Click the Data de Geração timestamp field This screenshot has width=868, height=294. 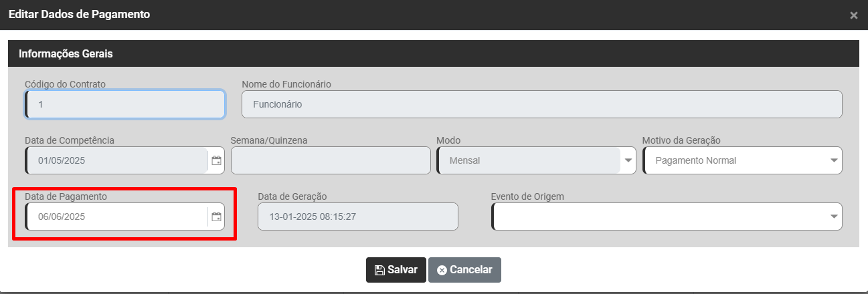[357, 216]
